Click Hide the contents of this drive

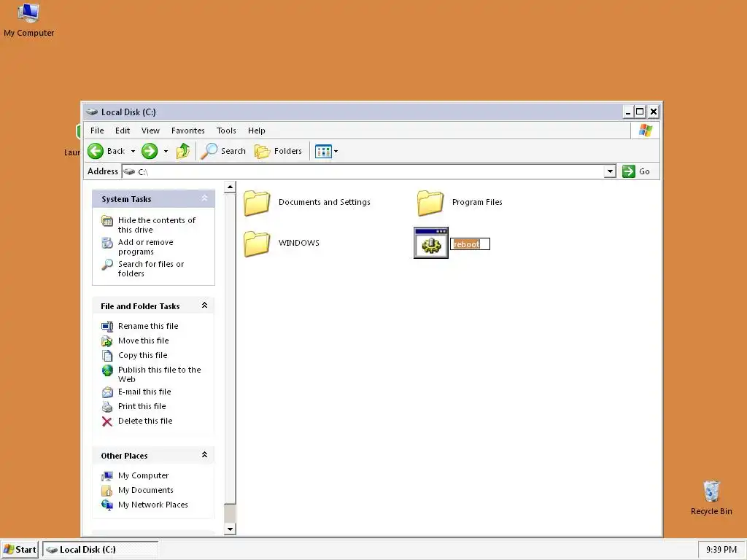pos(157,225)
